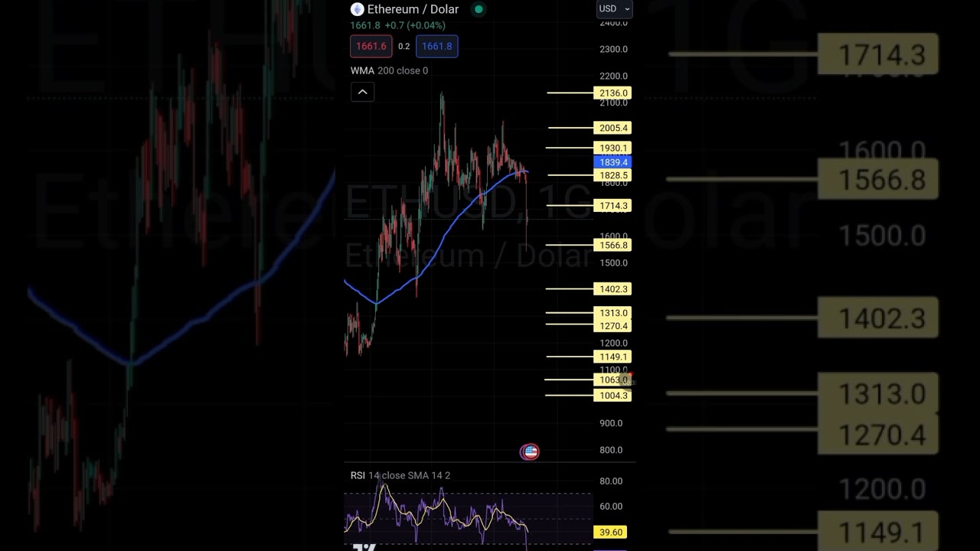This screenshot has width=980, height=551.
Task: Tap the green market status dot
Action: 479,9
